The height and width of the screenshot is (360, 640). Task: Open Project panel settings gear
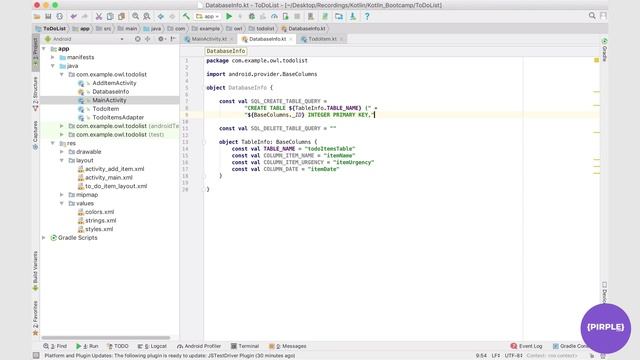[161, 39]
